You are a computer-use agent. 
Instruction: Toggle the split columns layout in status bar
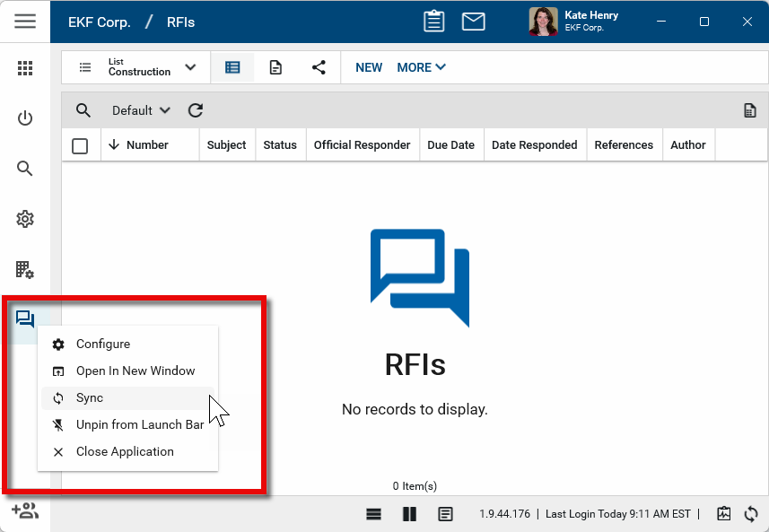(409, 514)
